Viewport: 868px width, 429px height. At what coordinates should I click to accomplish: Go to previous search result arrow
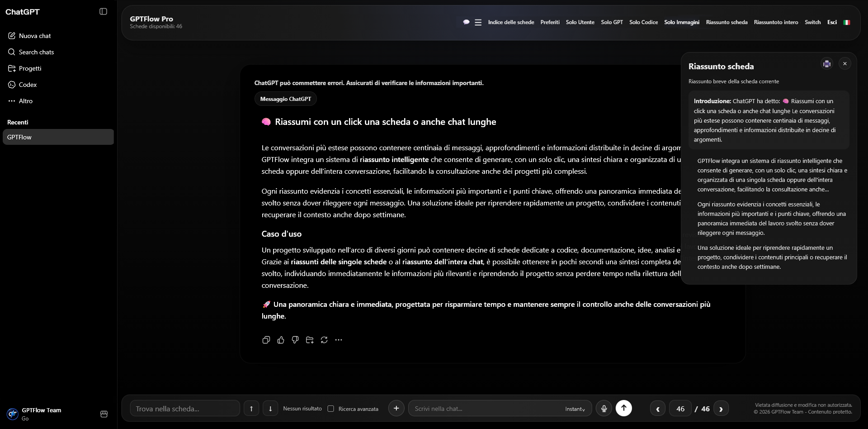coord(251,409)
